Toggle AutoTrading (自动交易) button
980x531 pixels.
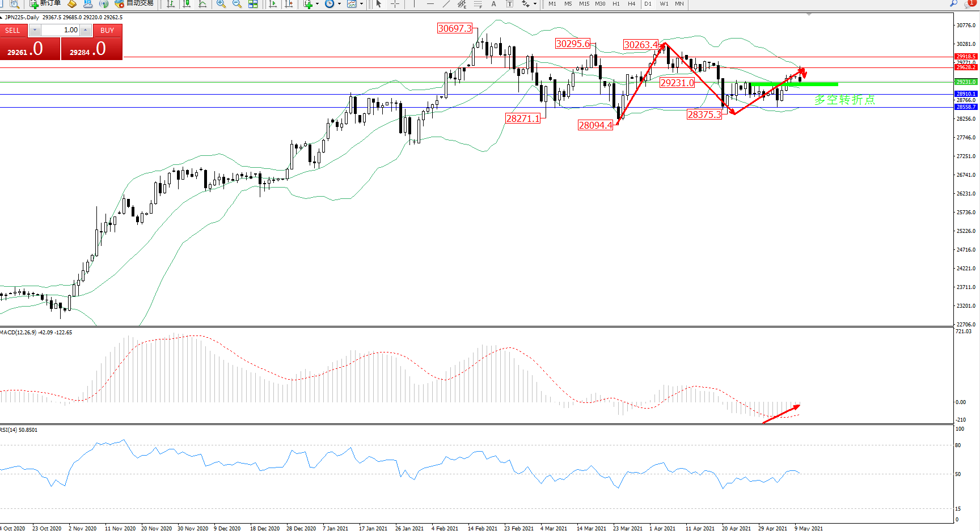tap(134, 4)
